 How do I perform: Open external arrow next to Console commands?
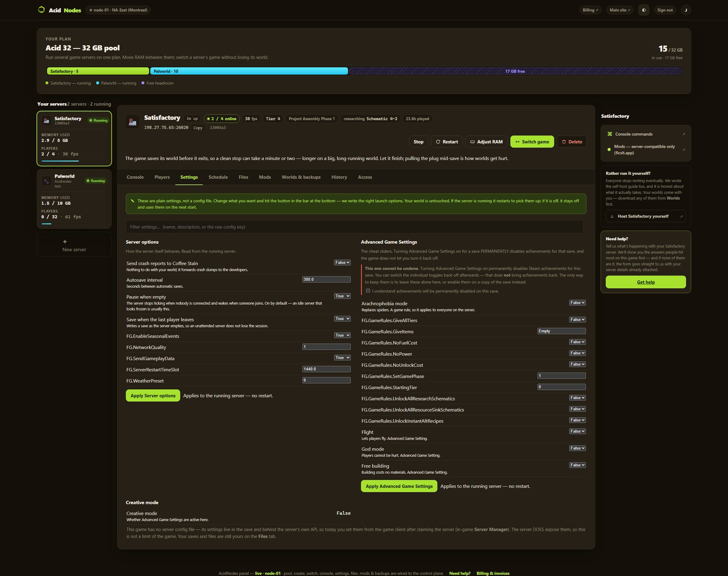[x=684, y=134]
